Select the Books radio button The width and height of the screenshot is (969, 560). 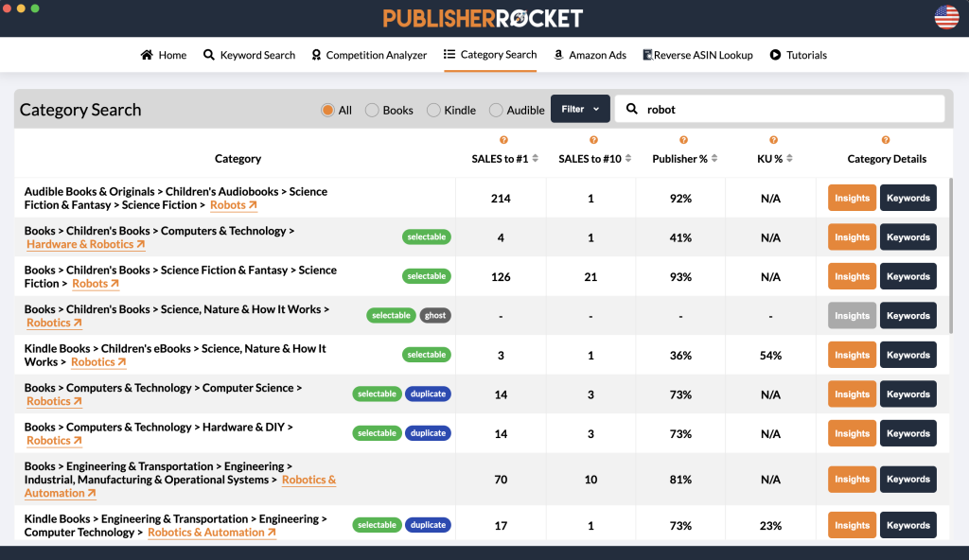tap(372, 111)
